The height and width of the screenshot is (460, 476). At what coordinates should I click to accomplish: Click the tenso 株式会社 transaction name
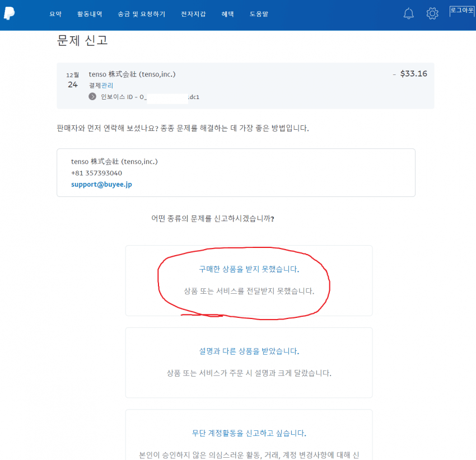pos(132,74)
